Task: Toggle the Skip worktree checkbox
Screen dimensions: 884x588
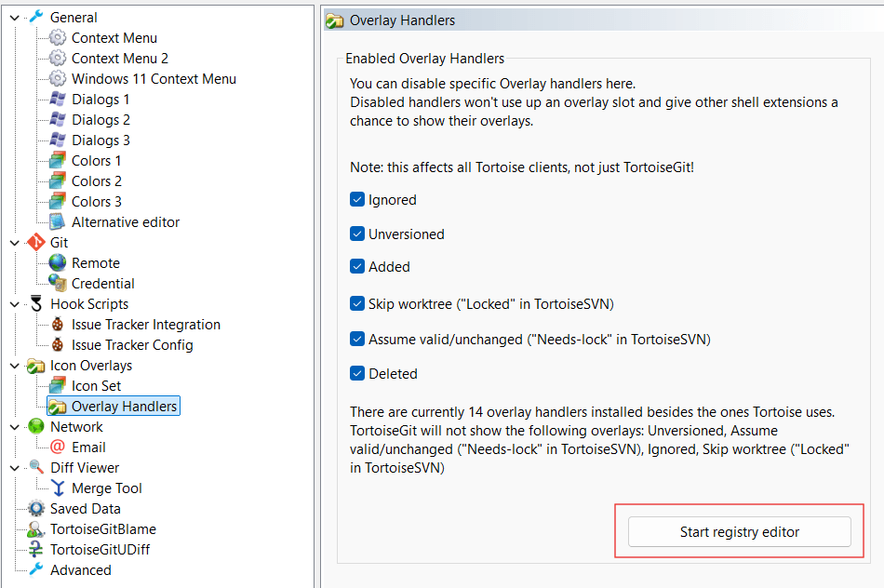Action: tap(357, 304)
